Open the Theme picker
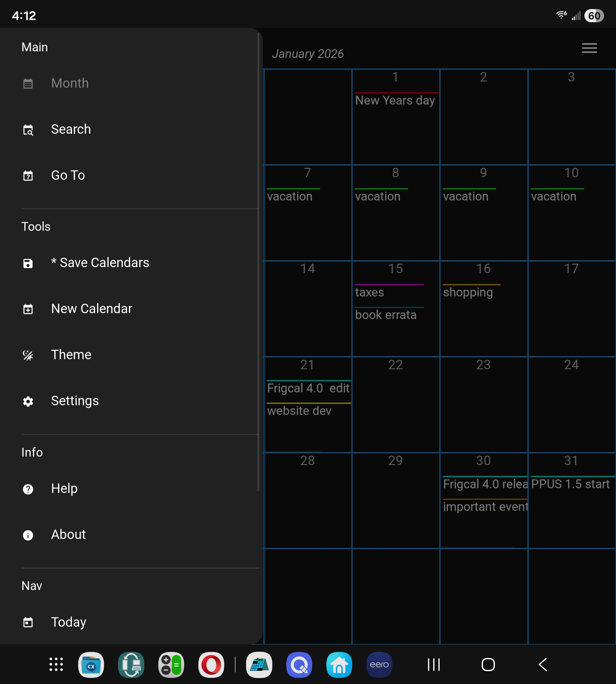The height and width of the screenshot is (684, 616). pyautogui.click(x=71, y=355)
